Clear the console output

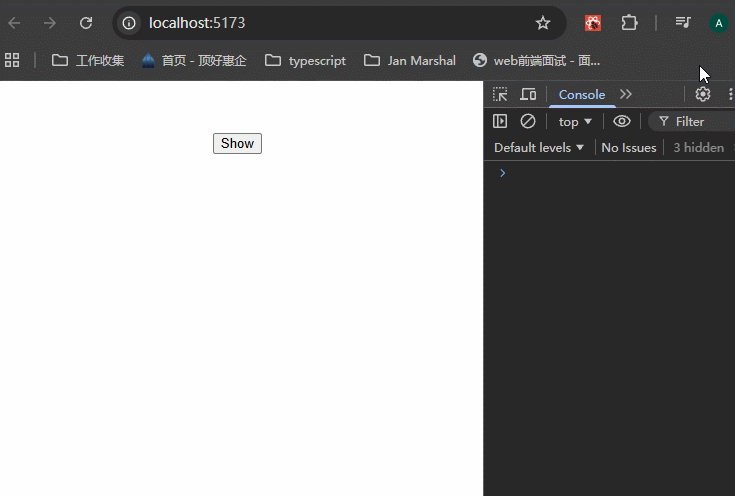point(528,121)
